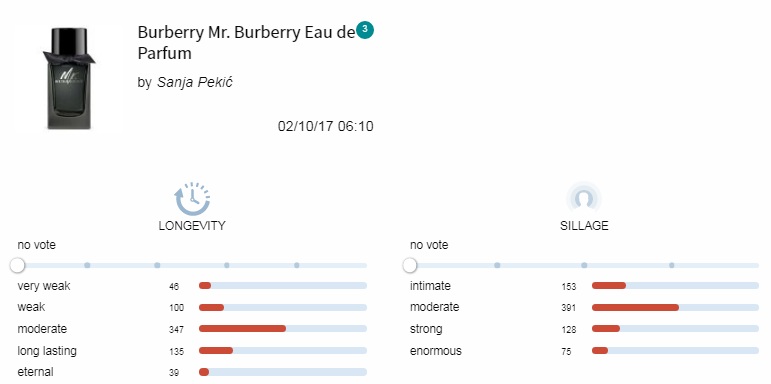Click the longevity clock icon
The height and width of the screenshot is (384, 771).
[192, 199]
